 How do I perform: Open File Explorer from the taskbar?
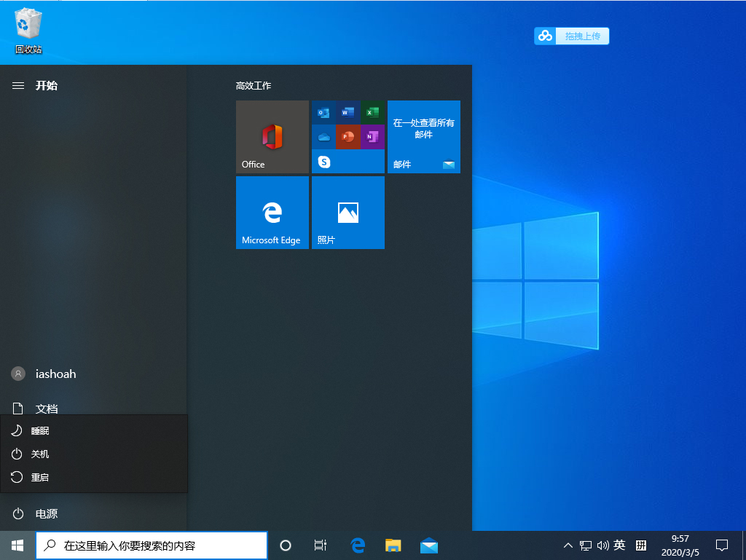click(393, 545)
